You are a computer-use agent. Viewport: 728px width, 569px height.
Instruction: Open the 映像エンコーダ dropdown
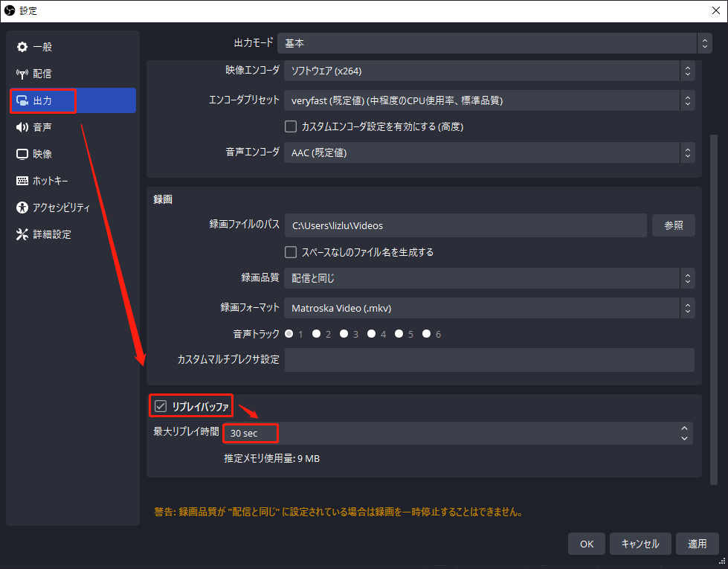489,71
